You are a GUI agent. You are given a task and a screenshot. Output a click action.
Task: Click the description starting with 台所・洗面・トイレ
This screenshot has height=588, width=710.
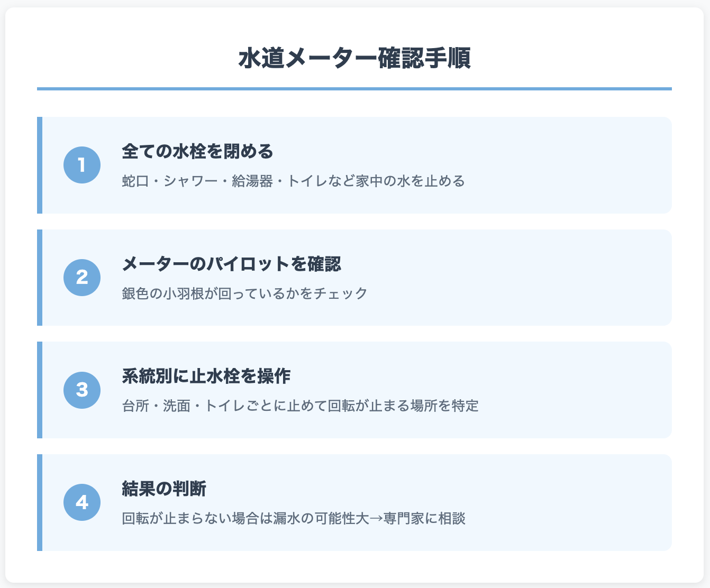click(300, 406)
